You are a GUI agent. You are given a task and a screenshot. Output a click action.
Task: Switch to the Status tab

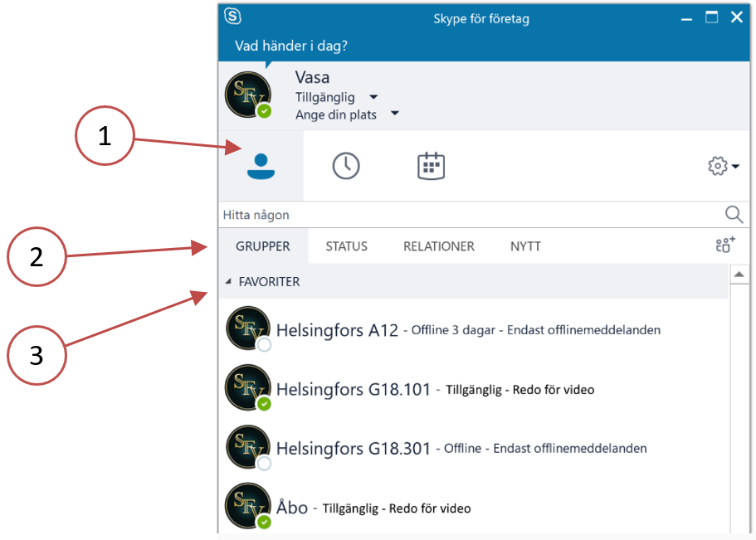tap(346, 246)
